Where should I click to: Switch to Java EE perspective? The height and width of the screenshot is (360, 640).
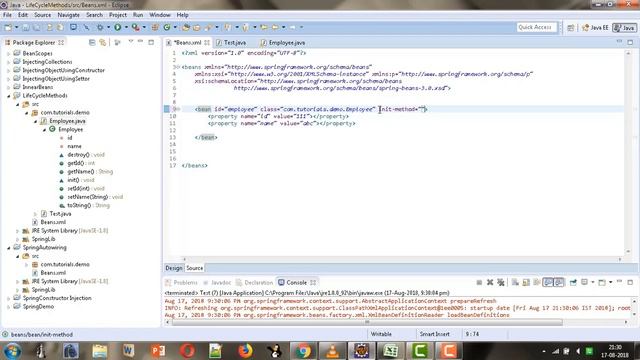[596, 27]
